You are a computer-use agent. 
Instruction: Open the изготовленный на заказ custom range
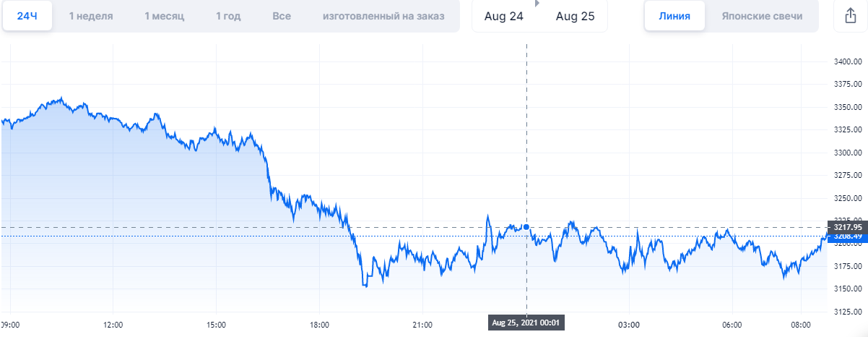(383, 16)
